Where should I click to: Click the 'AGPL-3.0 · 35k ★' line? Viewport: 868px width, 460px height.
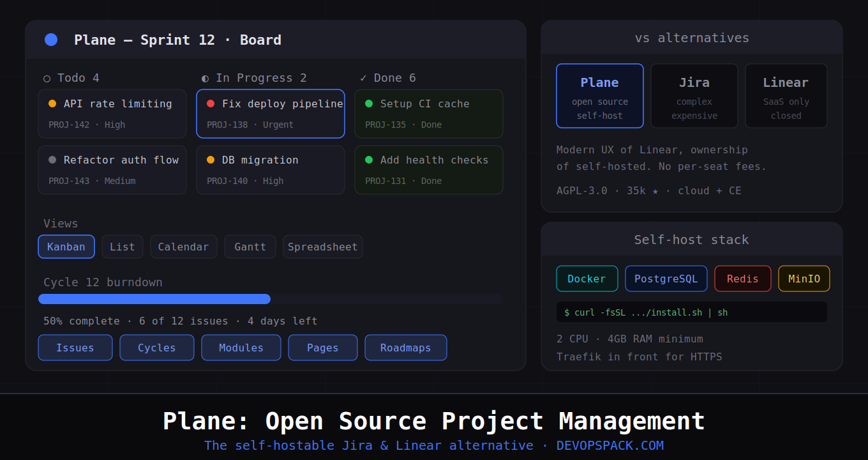649,190
